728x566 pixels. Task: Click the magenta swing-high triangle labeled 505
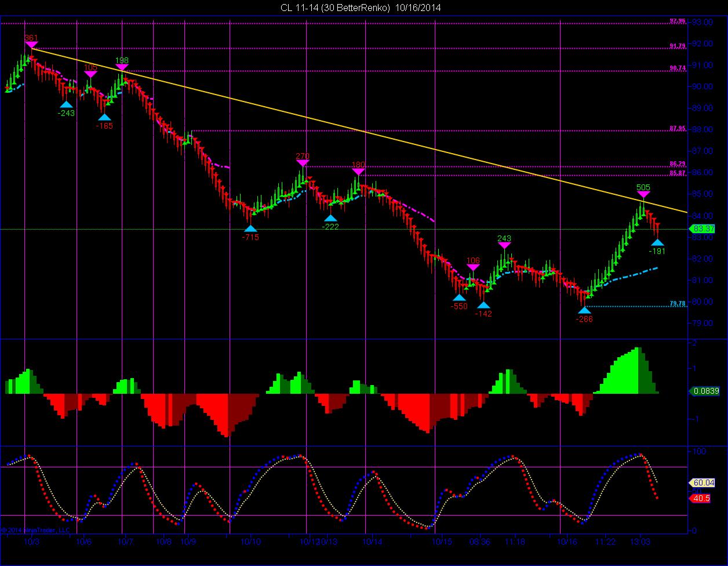(643, 195)
